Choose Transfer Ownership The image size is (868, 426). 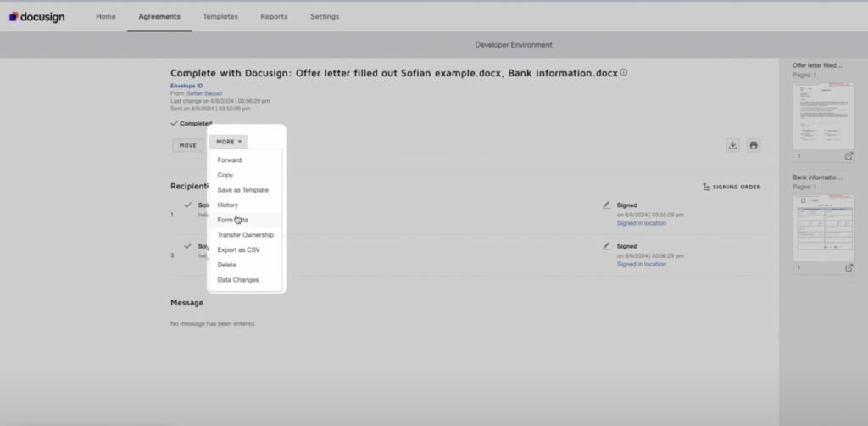click(x=245, y=235)
